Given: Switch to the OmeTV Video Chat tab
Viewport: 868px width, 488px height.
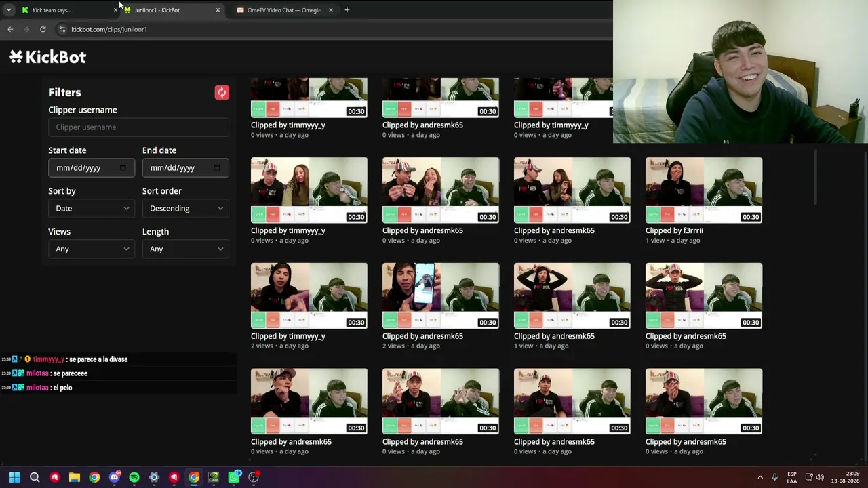Looking at the screenshot, I should click(283, 10).
